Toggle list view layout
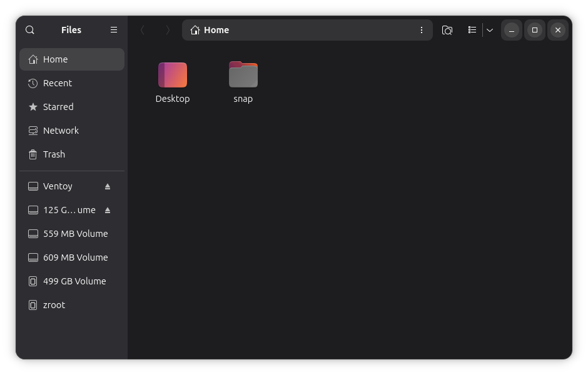Image resolution: width=588 pixels, height=375 pixels. pos(472,30)
